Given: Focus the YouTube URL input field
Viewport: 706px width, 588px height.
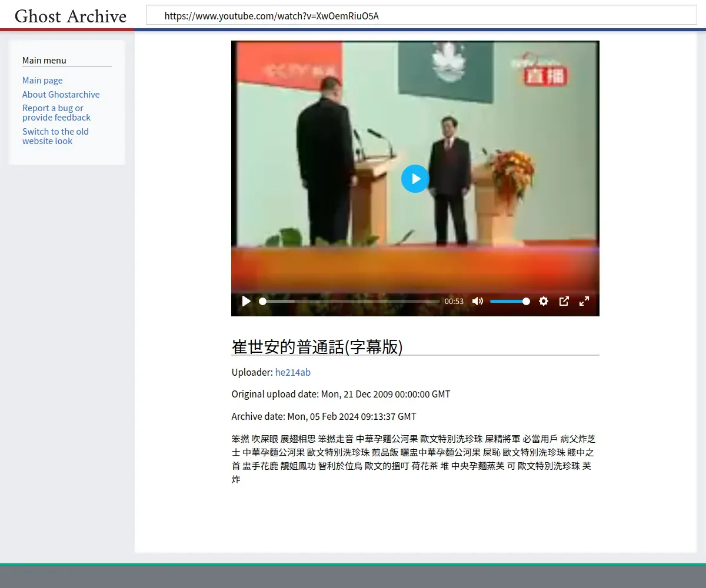Looking at the screenshot, I should tap(421, 16).
